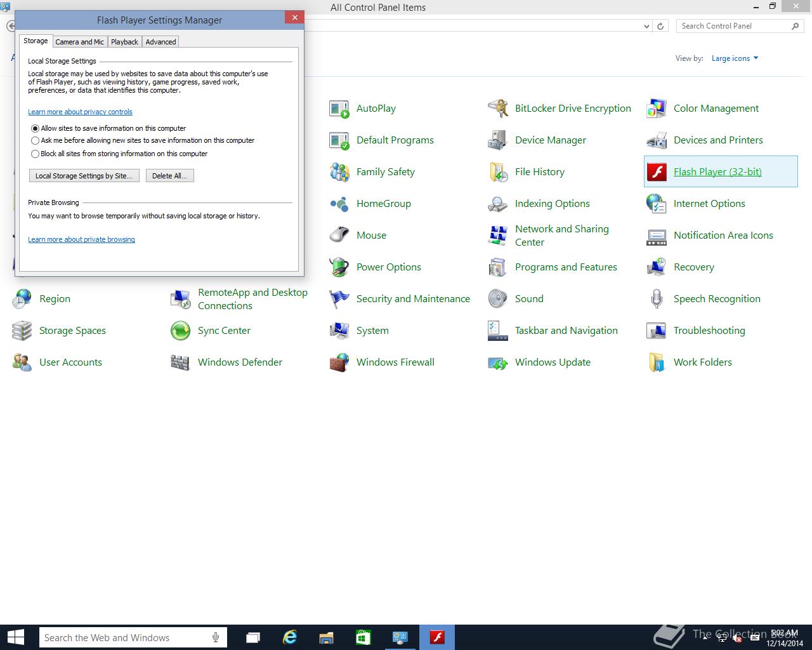
Task: Click Search the Web and Windows box
Action: pos(133,637)
